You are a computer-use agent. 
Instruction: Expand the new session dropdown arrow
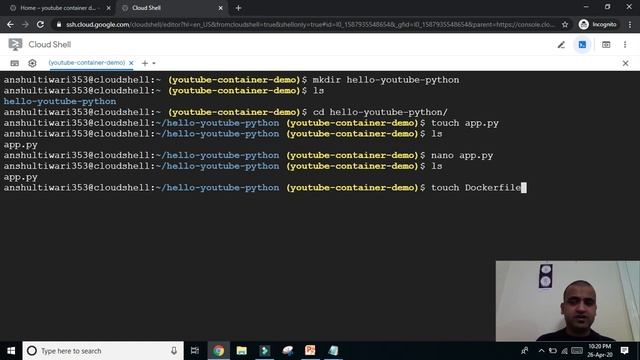[x=154, y=63]
